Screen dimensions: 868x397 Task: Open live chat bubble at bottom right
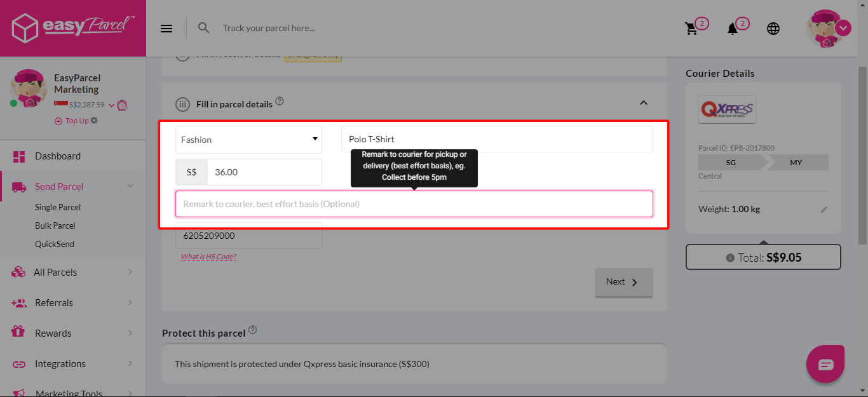coord(825,363)
